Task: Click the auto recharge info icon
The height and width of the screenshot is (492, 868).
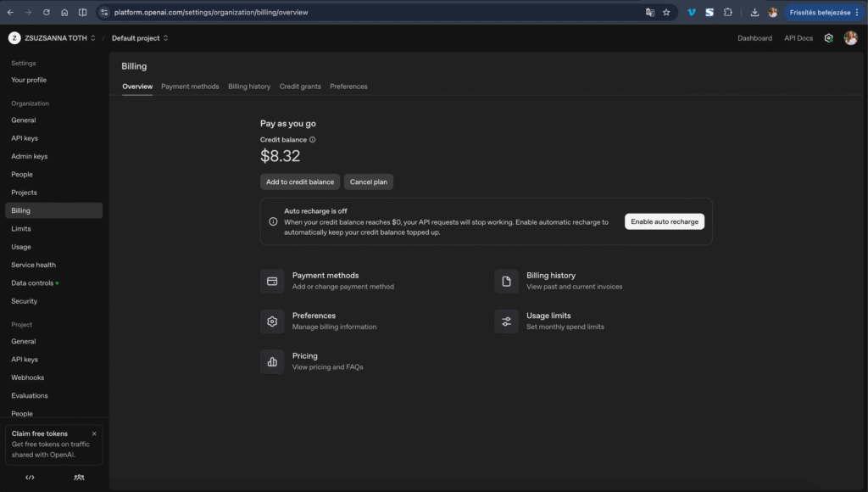Action: 271,221
